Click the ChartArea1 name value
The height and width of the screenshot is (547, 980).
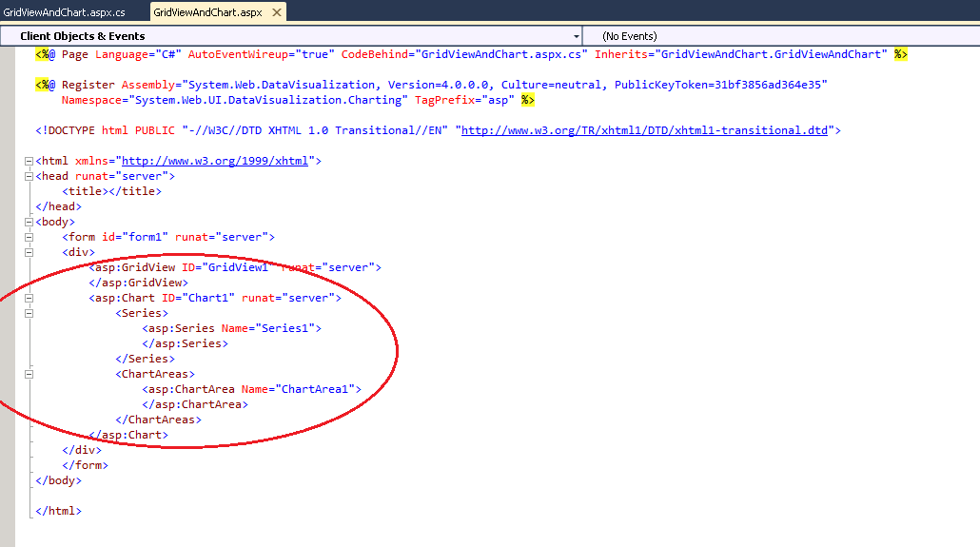315,389
